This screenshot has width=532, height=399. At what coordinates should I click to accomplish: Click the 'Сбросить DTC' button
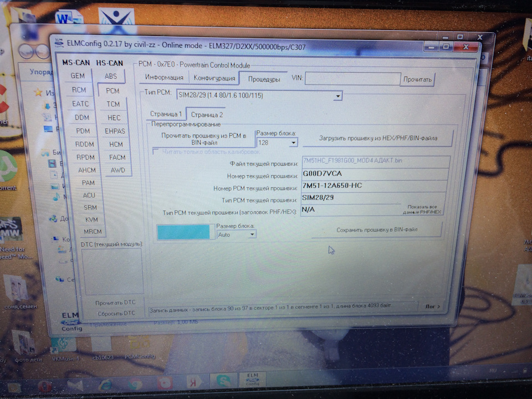click(116, 313)
